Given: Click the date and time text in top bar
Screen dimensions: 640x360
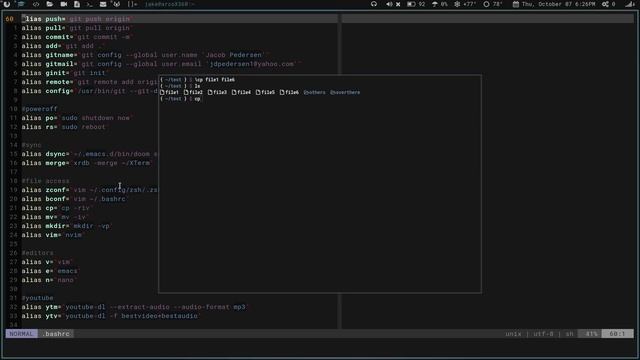Looking at the screenshot, I should pos(558,4).
